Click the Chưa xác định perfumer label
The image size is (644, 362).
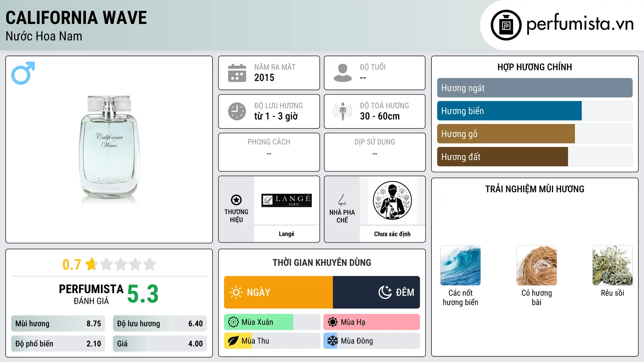pyautogui.click(x=392, y=234)
